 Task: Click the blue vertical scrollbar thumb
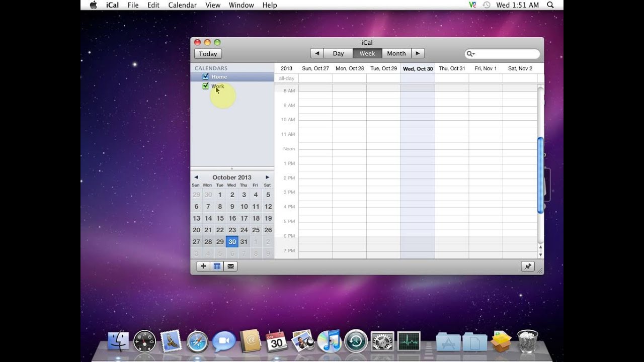[540, 175]
